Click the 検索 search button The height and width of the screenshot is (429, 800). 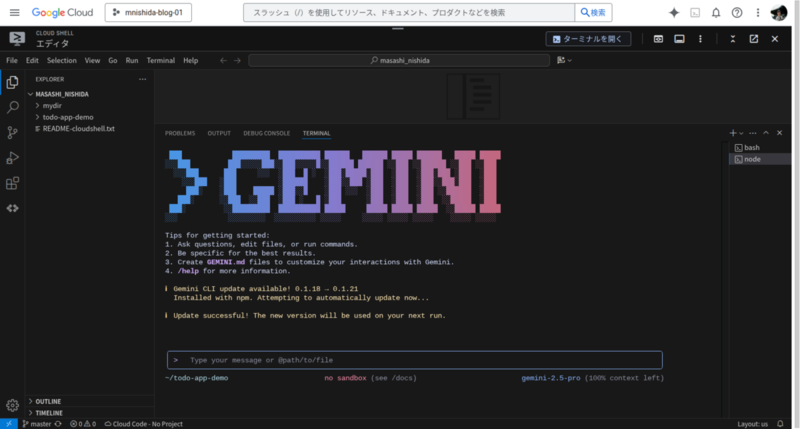coord(593,12)
